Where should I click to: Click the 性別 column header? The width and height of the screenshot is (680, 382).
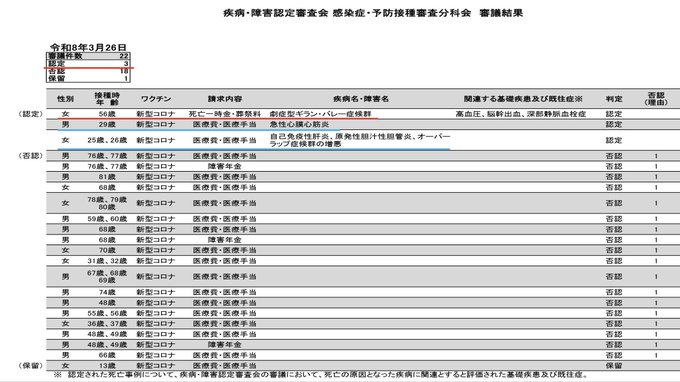[x=65, y=99]
